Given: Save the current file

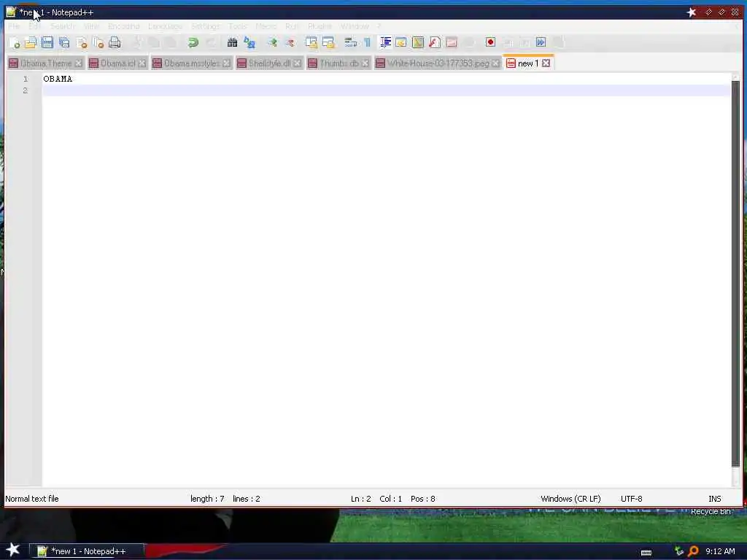Looking at the screenshot, I should point(47,43).
